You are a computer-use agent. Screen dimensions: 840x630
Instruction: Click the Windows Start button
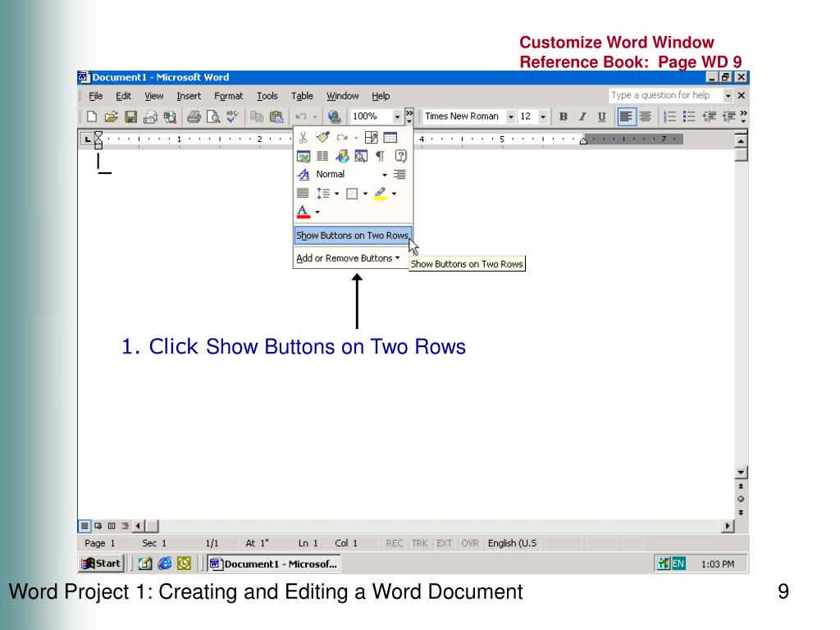point(101,564)
